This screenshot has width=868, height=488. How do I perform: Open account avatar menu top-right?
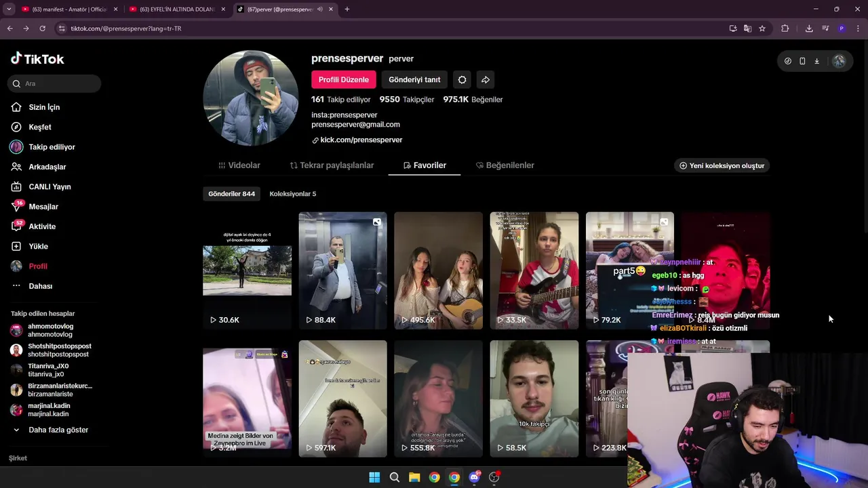839,61
